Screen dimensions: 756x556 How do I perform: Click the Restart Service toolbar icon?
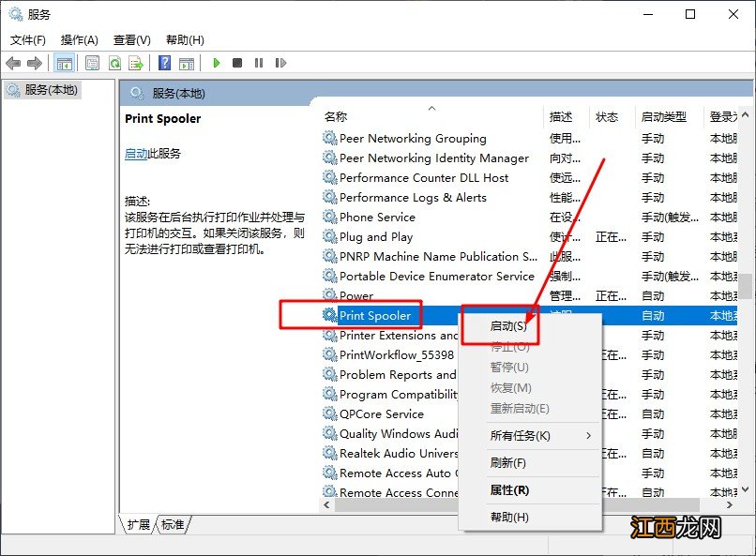tap(280, 63)
